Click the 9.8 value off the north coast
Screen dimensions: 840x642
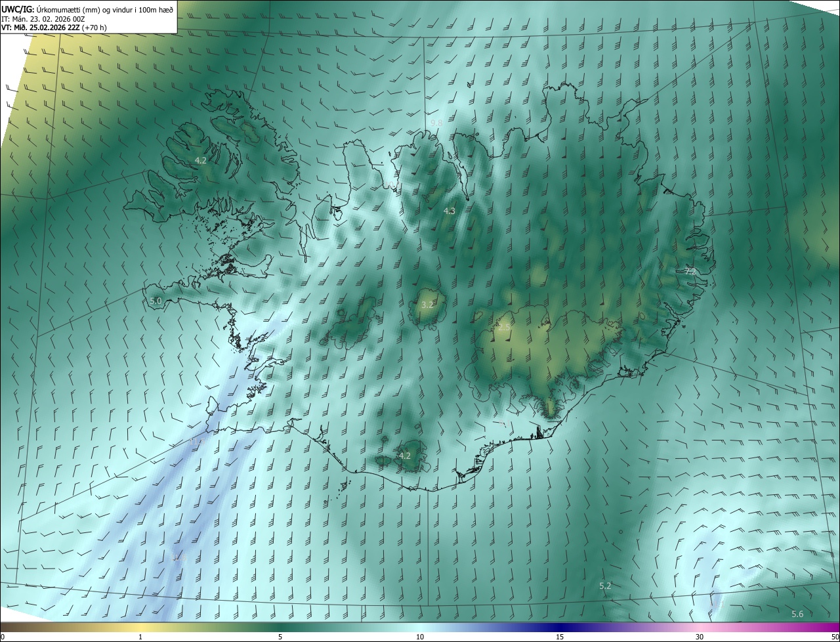click(x=436, y=123)
